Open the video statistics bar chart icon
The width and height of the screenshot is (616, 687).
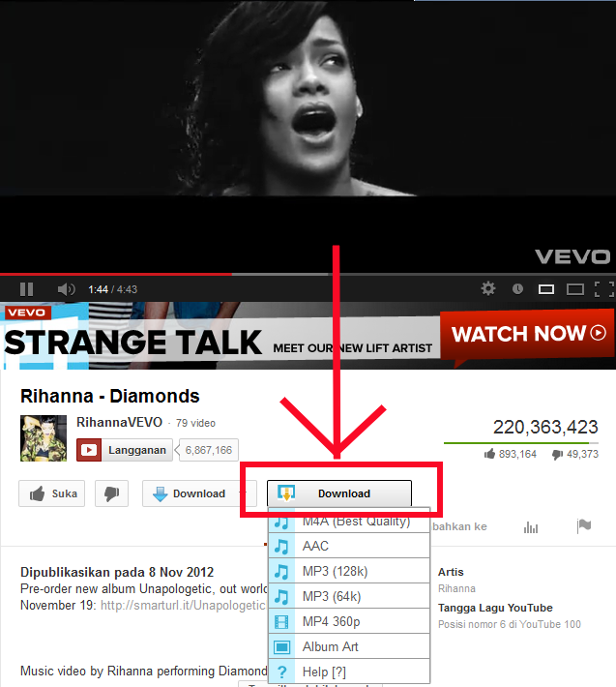[531, 527]
